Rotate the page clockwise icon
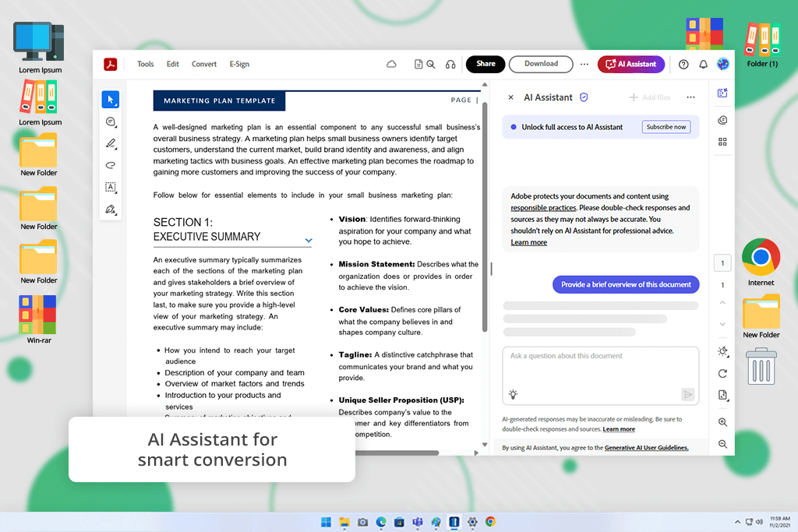 pos(722,373)
